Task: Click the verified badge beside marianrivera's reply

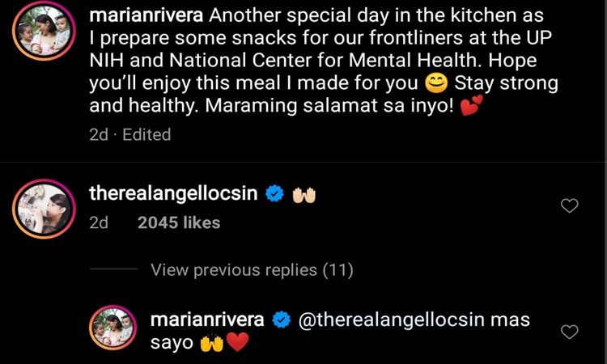Action: tap(282, 320)
